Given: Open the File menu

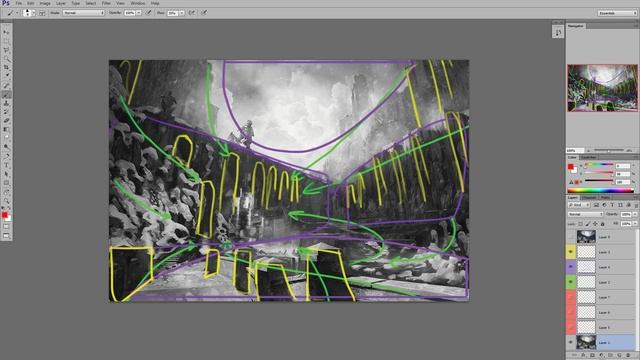Looking at the screenshot, I should point(18,3).
